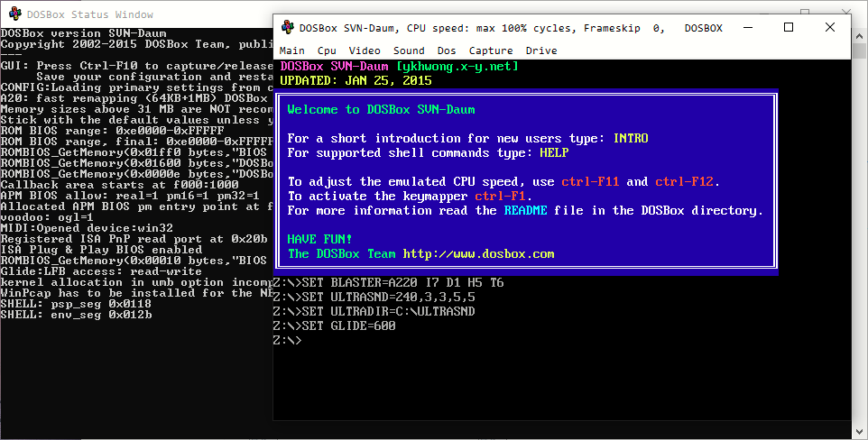This screenshot has width=868, height=440.
Task: Click the SET ULTRADIR=C:\ULTRASND line
Action: pos(374,312)
